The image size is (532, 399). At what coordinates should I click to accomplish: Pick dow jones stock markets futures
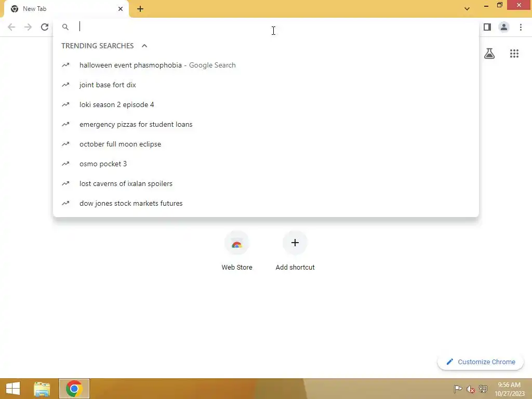[266, 203]
